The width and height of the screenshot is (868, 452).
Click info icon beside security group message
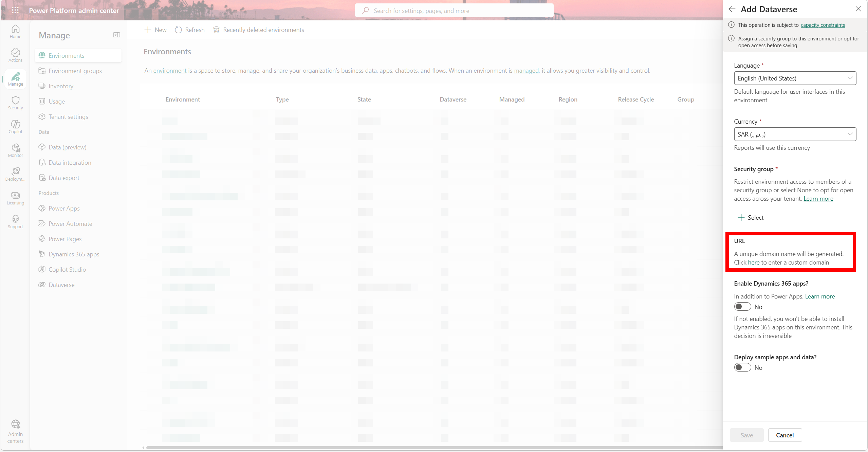pyautogui.click(x=731, y=38)
